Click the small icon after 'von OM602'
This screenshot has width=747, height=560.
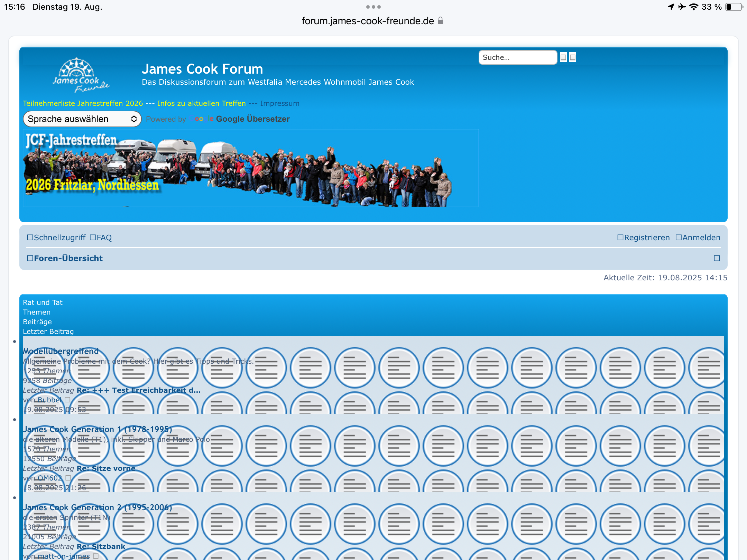[x=68, y=478]
